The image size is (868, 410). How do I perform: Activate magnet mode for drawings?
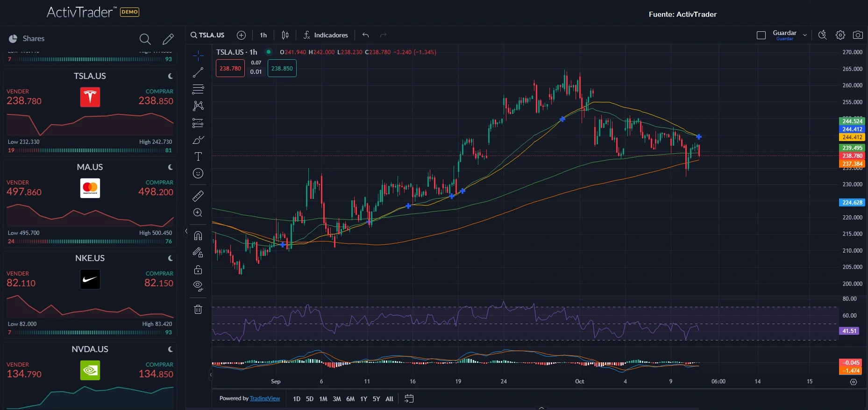point(198,235)
